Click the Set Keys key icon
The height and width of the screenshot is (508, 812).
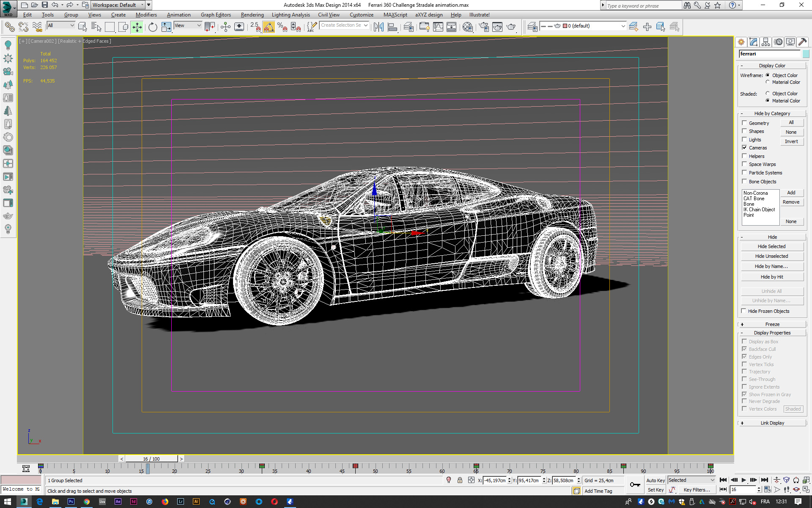635,485
